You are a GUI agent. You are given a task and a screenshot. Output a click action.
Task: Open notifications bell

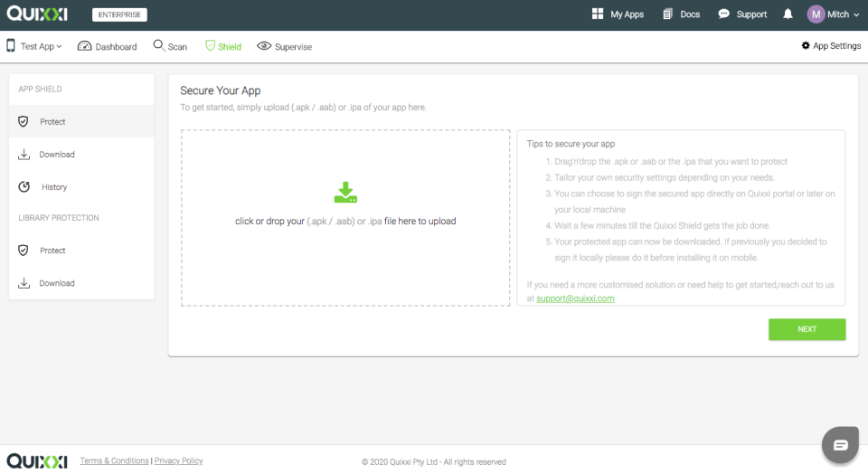[x=788, y=14]
